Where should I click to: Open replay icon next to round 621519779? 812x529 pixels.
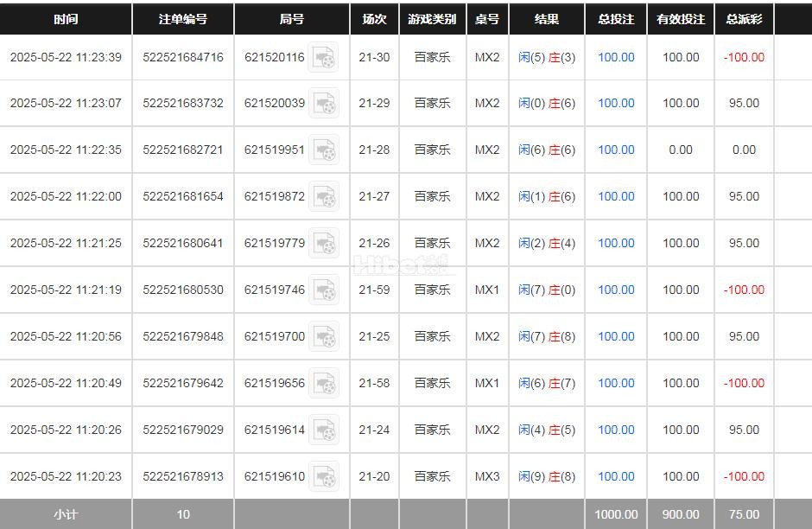pos(324,244)
